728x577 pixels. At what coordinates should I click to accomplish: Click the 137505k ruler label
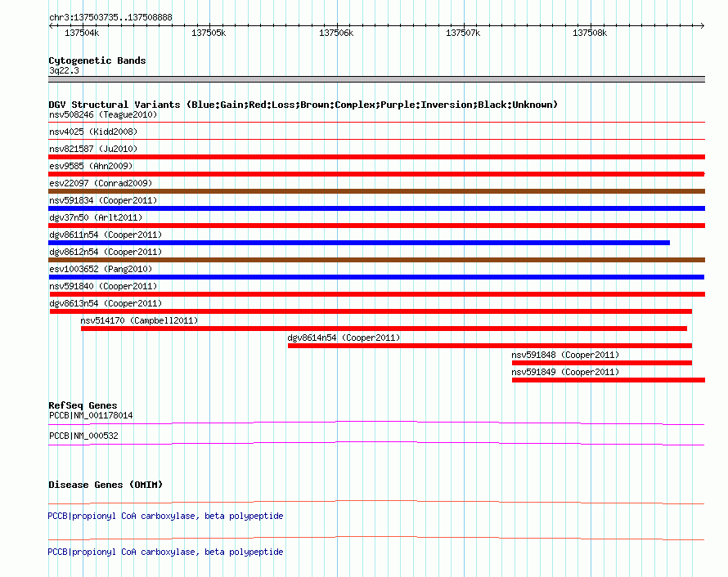(209, 33)
